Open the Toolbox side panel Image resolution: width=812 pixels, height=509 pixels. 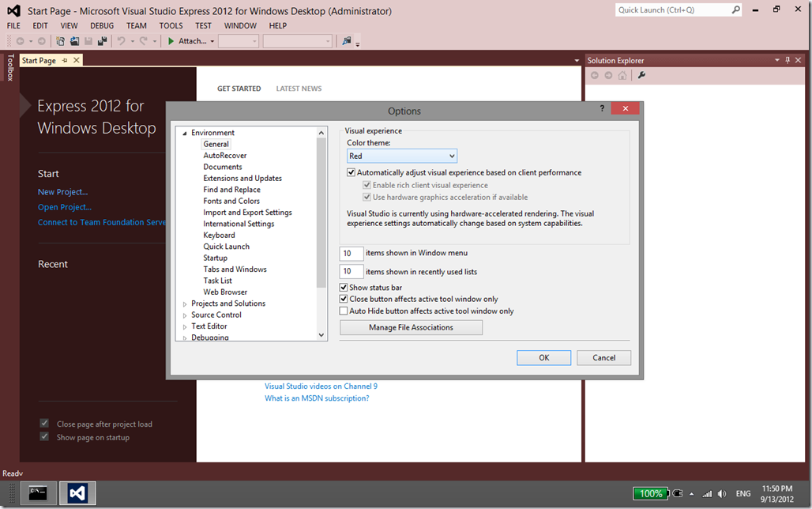point(9,67)
